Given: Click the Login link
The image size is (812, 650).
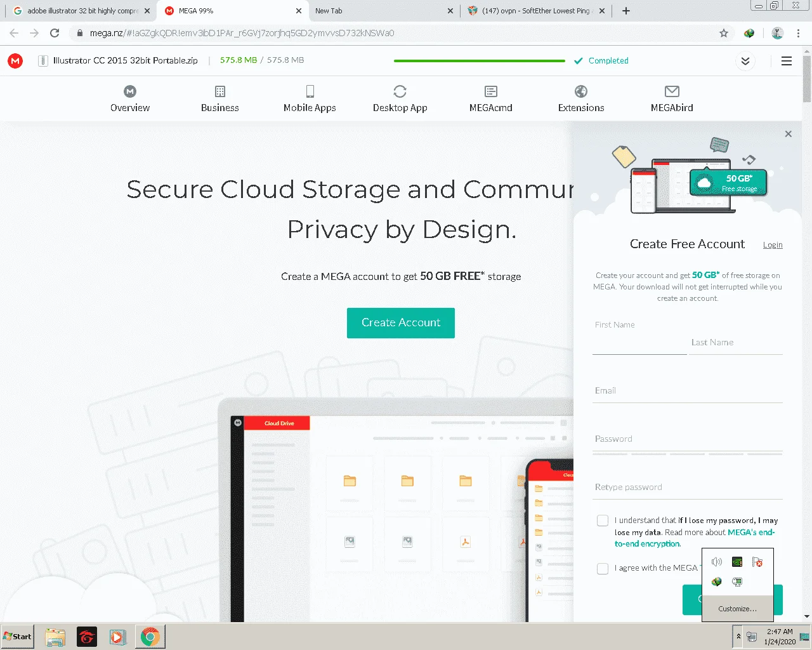Looking at the screenshot, I should tap(773, 245).
